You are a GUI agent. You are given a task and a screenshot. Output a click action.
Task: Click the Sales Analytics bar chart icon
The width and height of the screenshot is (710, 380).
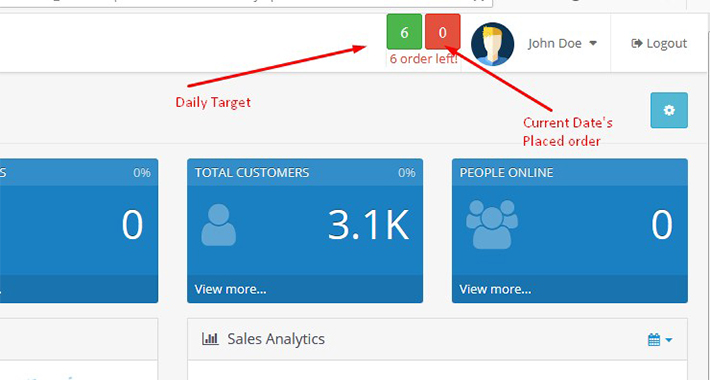pos(210,338)
